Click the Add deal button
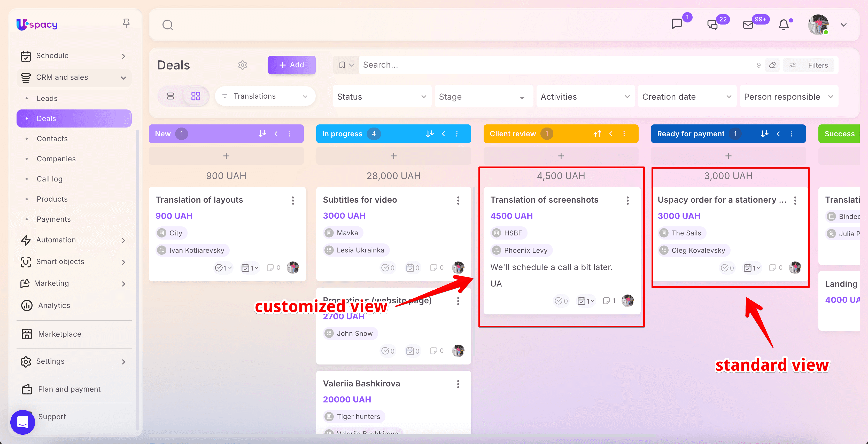The image size is (868, 444). [292, 65]
